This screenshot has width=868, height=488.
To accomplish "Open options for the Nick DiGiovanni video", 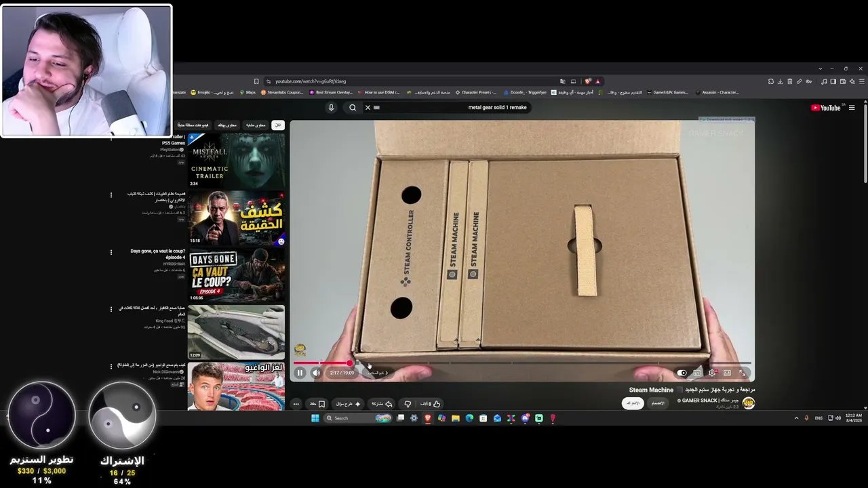I will (111, 367).
